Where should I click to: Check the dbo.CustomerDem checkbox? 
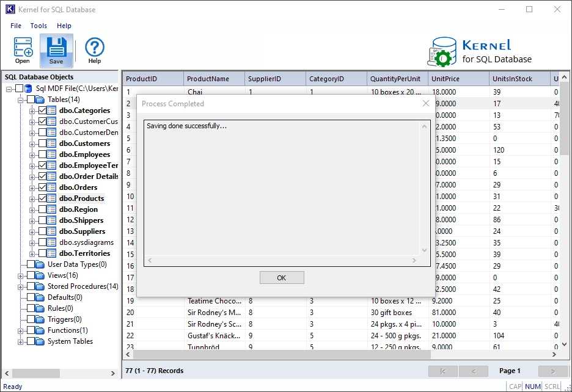click(x=42, y=132)
